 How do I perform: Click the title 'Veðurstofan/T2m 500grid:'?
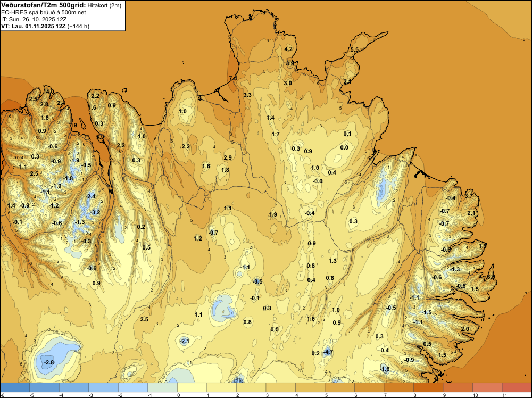[x=44, y=5]
